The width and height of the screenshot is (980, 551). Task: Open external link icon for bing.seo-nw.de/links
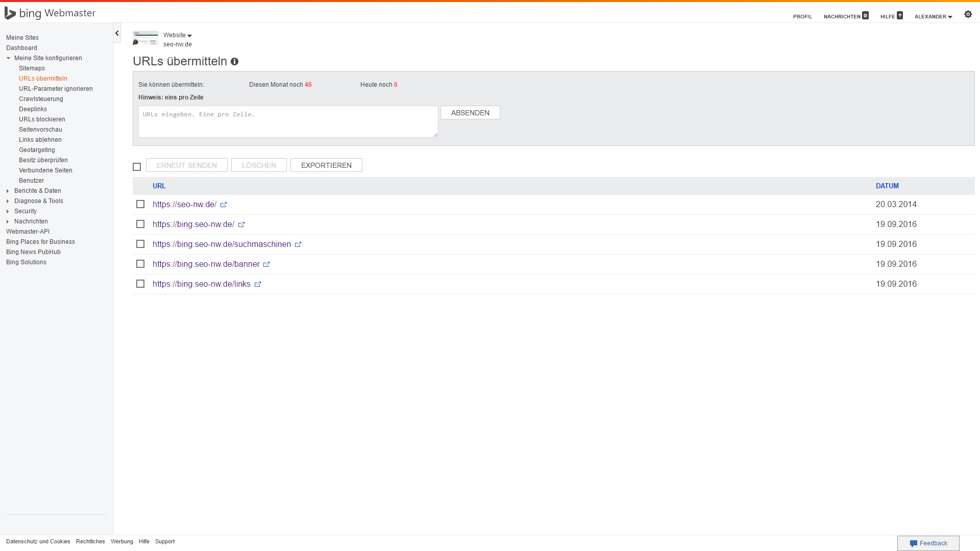pos(258,284)
